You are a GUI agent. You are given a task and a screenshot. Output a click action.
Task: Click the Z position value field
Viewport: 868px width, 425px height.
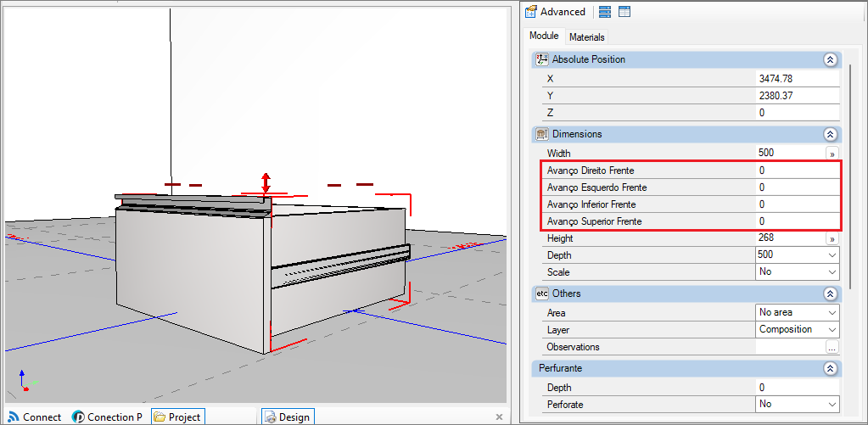797,112
